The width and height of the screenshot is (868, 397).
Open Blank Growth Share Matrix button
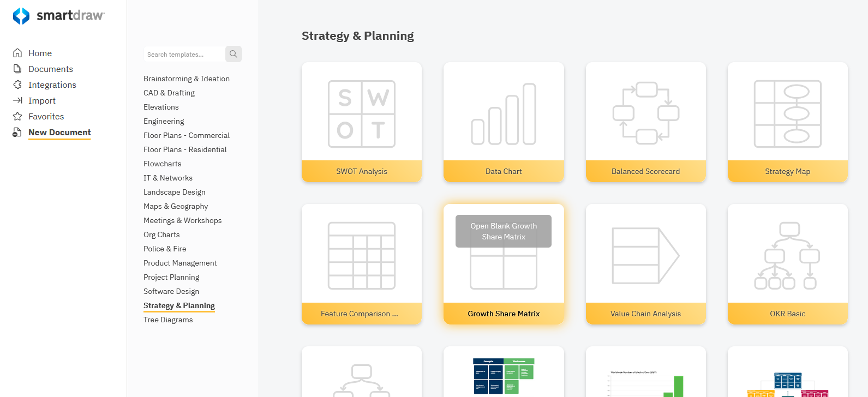click(504, 231)
